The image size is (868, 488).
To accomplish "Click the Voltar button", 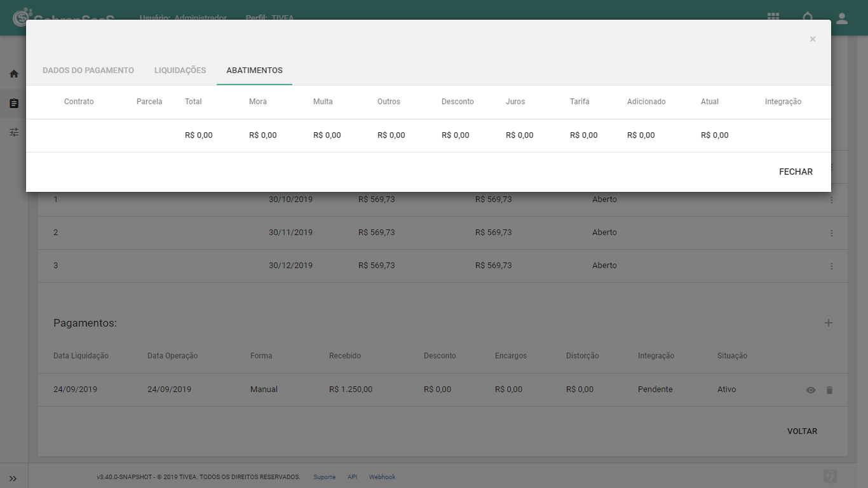I will 802,431.
